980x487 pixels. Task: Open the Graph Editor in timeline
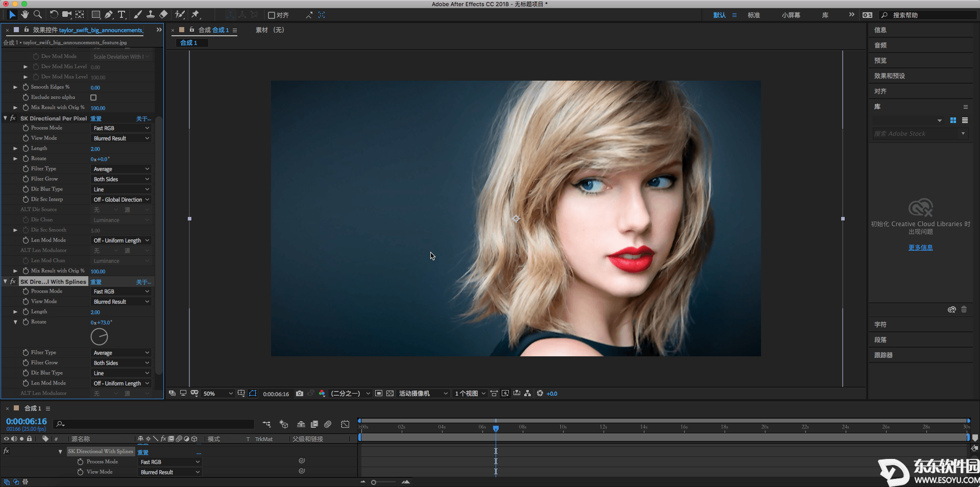point(346,424)
